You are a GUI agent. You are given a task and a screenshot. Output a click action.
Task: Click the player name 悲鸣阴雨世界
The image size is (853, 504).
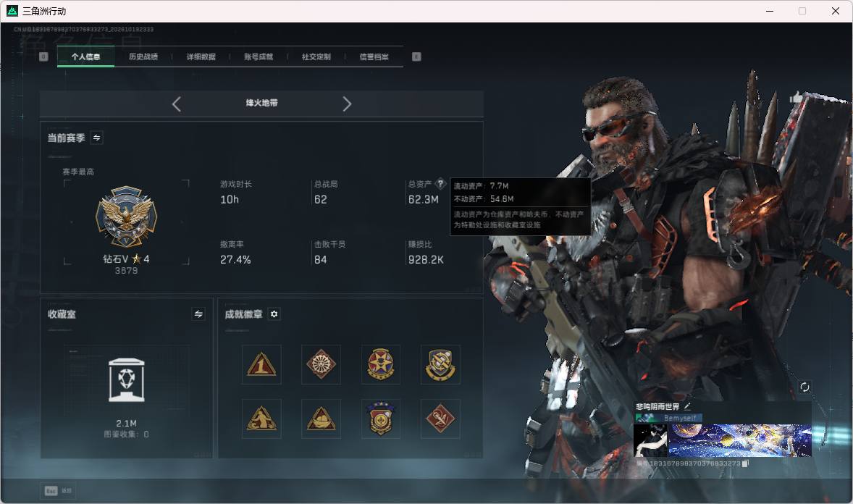pos(657,406)
